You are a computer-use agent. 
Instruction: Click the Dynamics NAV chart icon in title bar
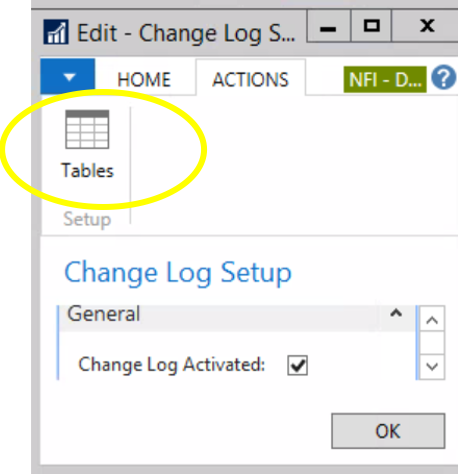coord(56,32)
